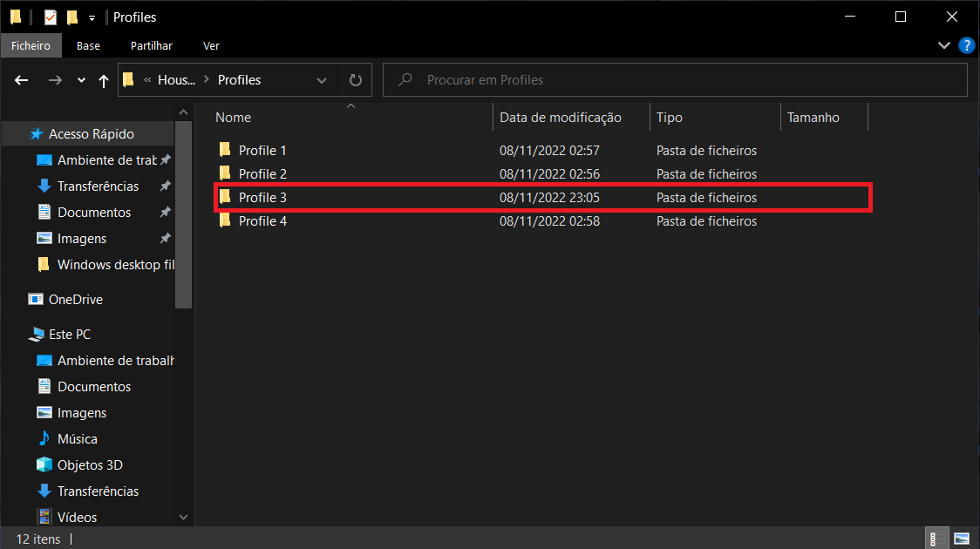The image size is (980, 549).
Task: Open the recent locations dropdown
Action: click(81, 80)
